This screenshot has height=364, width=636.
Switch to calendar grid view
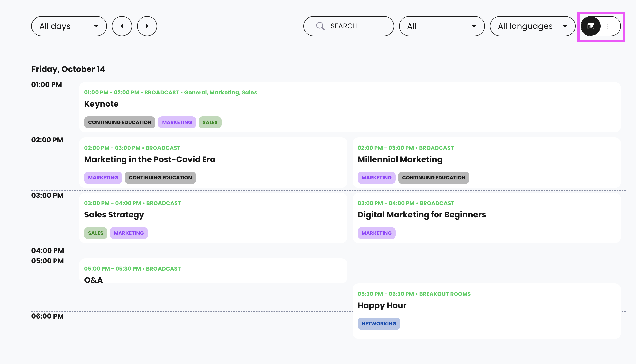(x=591, y=26)
